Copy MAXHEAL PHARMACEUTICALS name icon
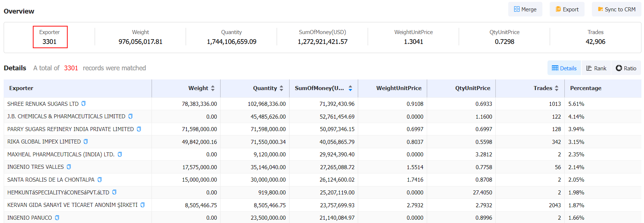Viewport: 644px width, 223px height. pos(120,155)
